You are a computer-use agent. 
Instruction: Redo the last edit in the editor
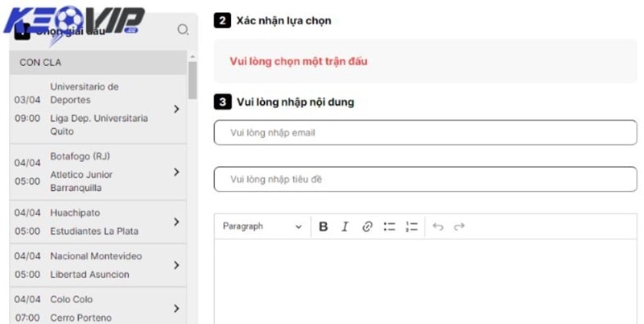point(459,226)
